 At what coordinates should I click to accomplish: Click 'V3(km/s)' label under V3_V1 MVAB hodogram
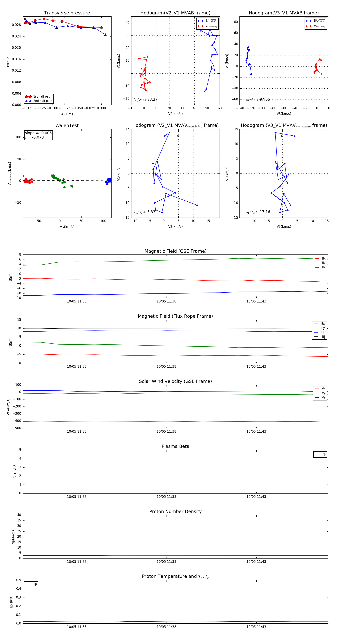click(x=284, y=114)
